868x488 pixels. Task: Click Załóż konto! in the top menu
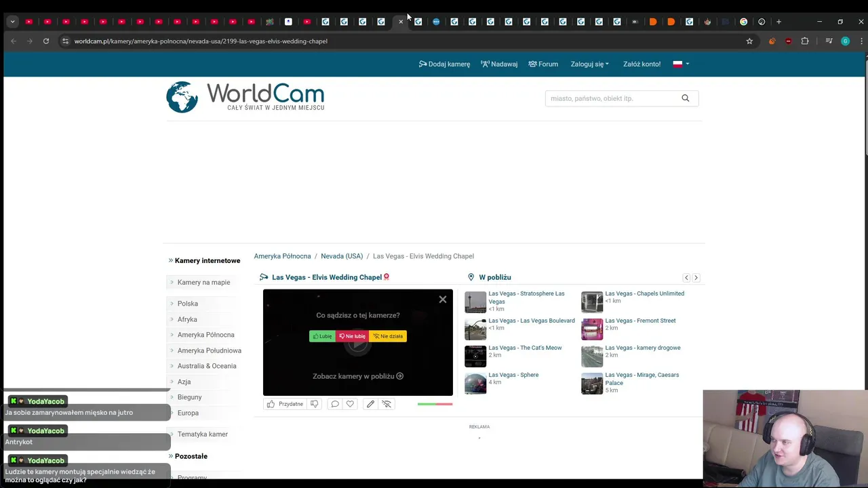pyautogui.click(x=642, y=64)
